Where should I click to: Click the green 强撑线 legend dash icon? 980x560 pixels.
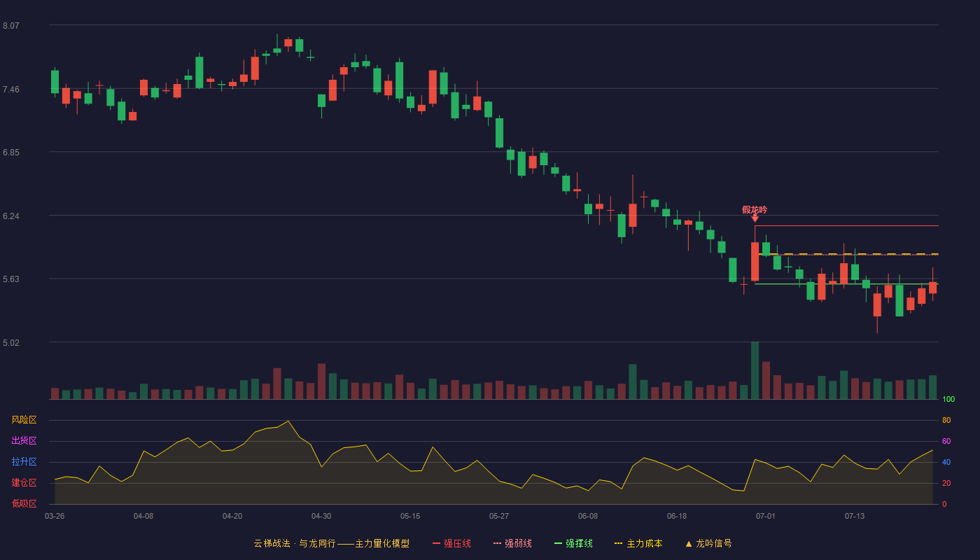point(559,543)
